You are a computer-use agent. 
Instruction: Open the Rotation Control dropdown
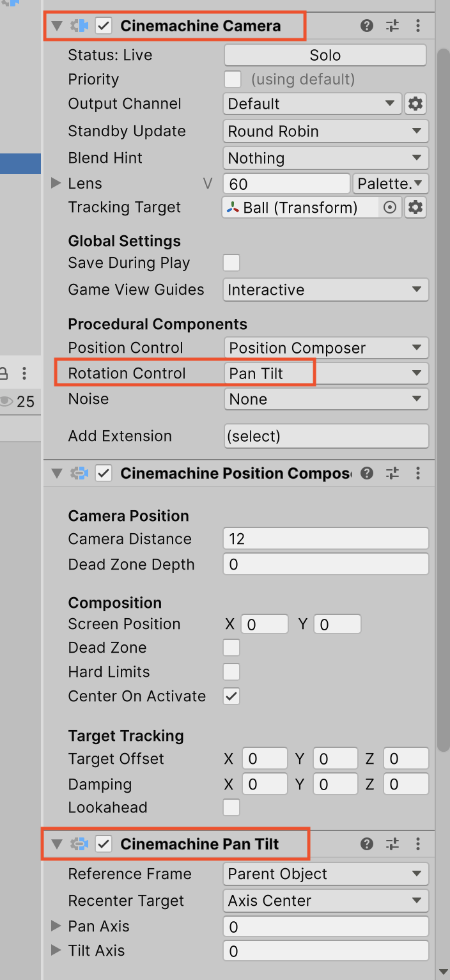(326, 373)
